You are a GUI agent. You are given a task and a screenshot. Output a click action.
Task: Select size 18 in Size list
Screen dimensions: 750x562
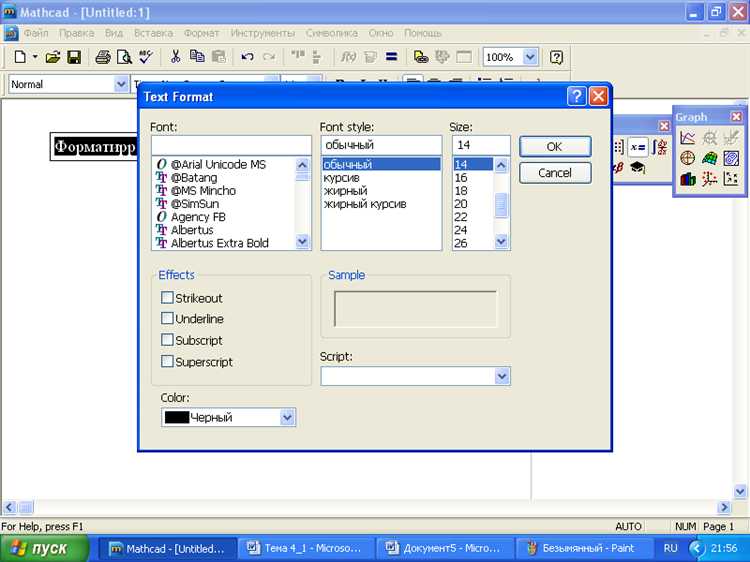[x=461, y=190]
